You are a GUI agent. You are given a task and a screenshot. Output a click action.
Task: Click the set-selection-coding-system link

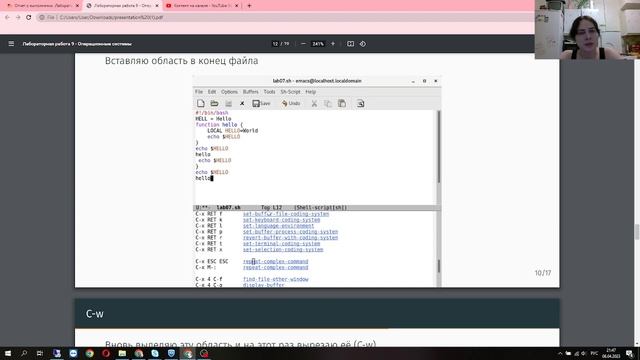(283, 249)
